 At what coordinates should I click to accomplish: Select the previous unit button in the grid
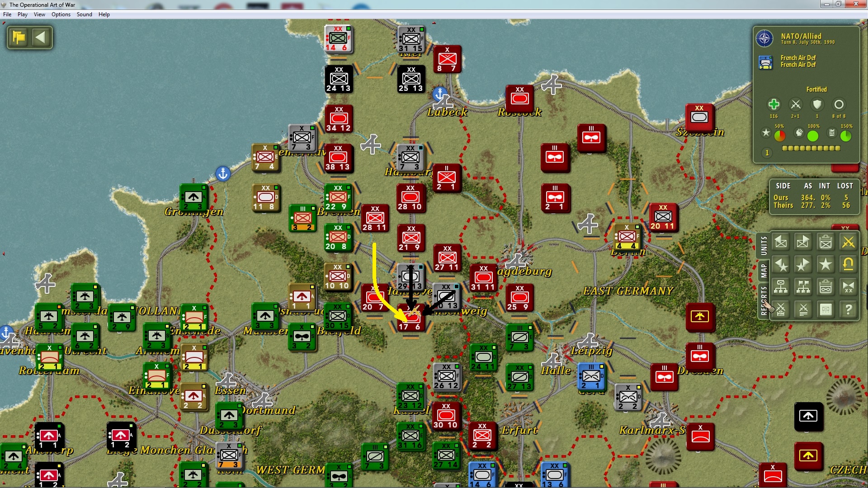pos(781,242)
